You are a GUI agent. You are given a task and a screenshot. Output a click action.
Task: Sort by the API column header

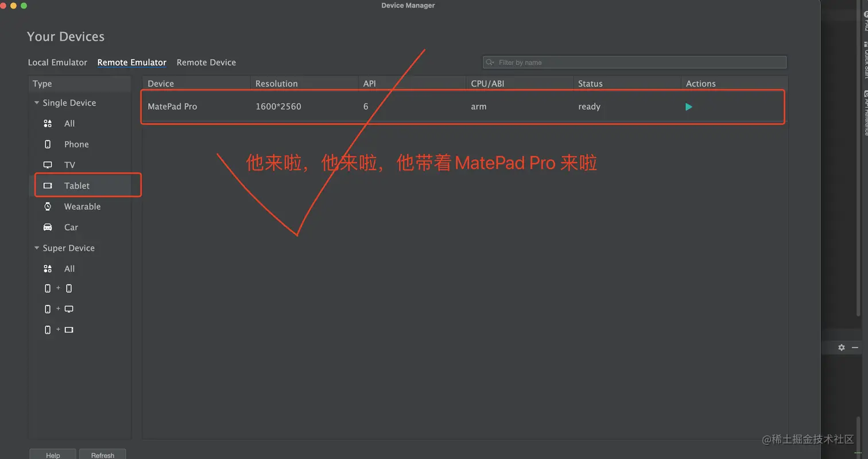pyautogui.click(x=412, y=83)
